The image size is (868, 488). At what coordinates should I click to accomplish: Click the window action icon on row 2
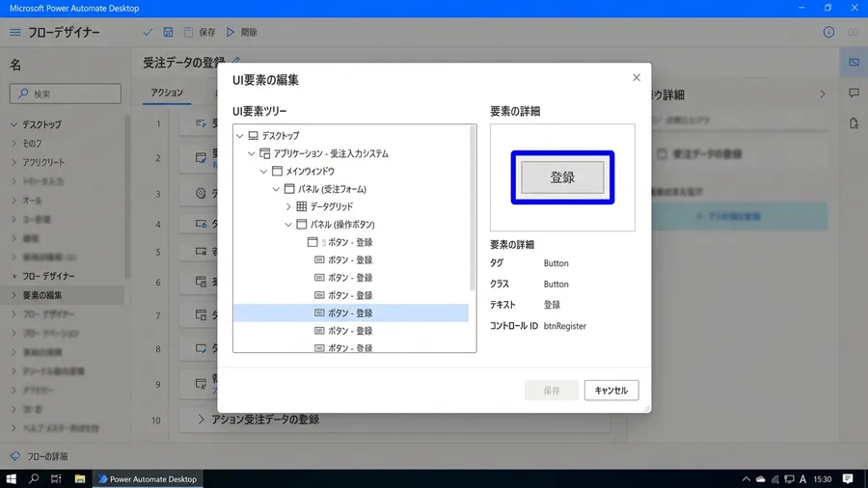pos(201,158)
